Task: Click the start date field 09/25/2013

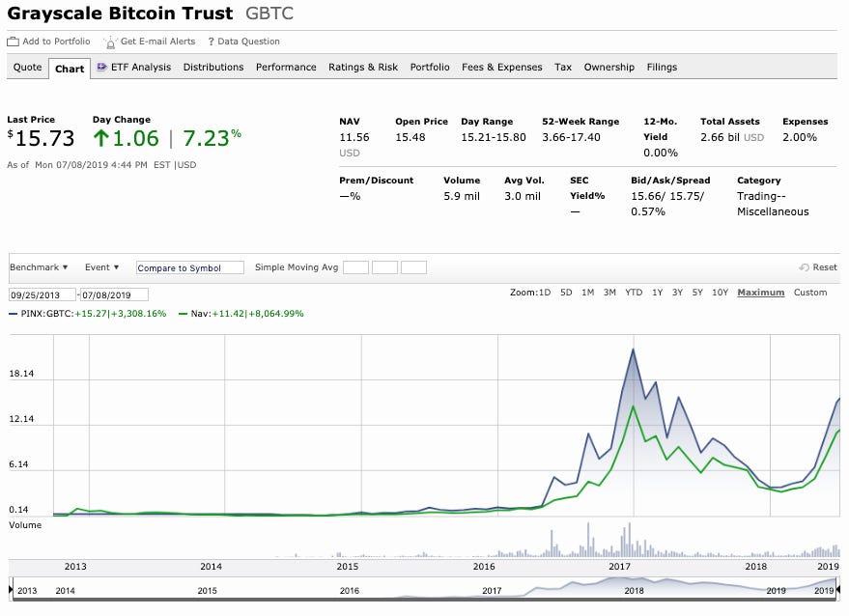Action: click(42, 295)
